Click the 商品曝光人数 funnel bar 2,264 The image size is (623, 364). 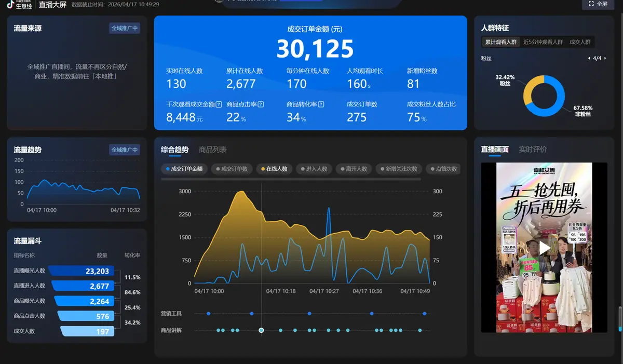pos(85,301)
